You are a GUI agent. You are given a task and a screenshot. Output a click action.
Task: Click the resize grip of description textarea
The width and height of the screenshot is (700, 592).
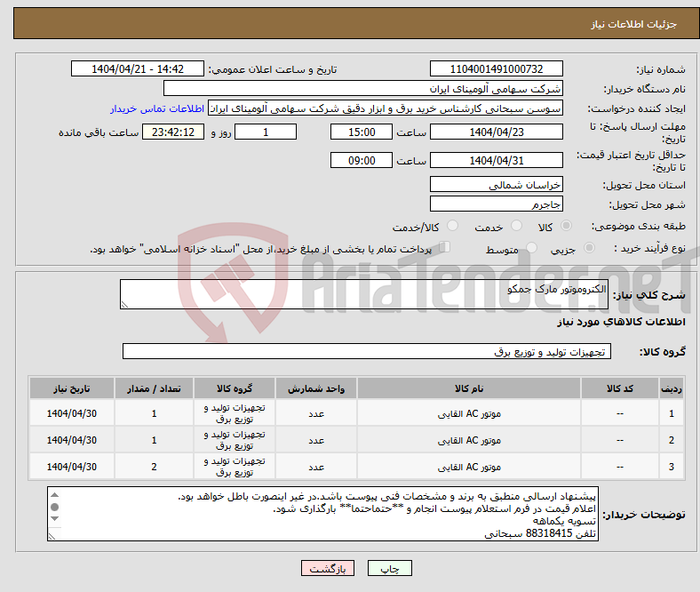(124, 305)
